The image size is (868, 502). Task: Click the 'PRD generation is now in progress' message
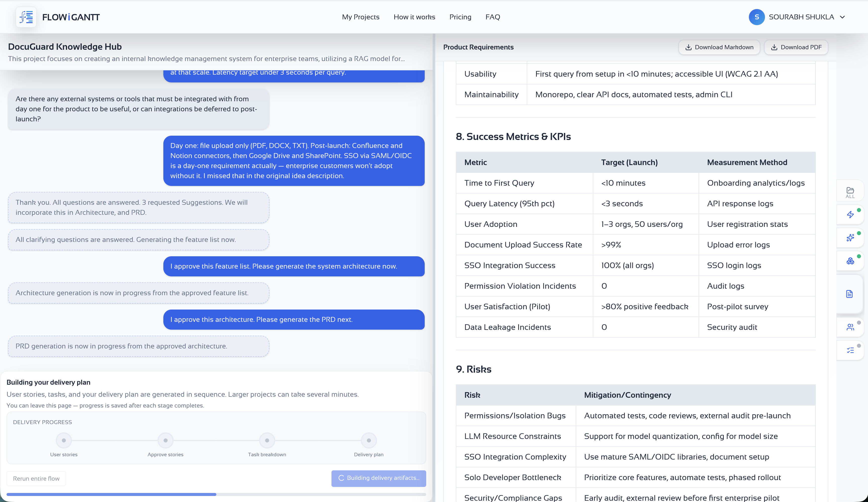(x=138, y=346)
